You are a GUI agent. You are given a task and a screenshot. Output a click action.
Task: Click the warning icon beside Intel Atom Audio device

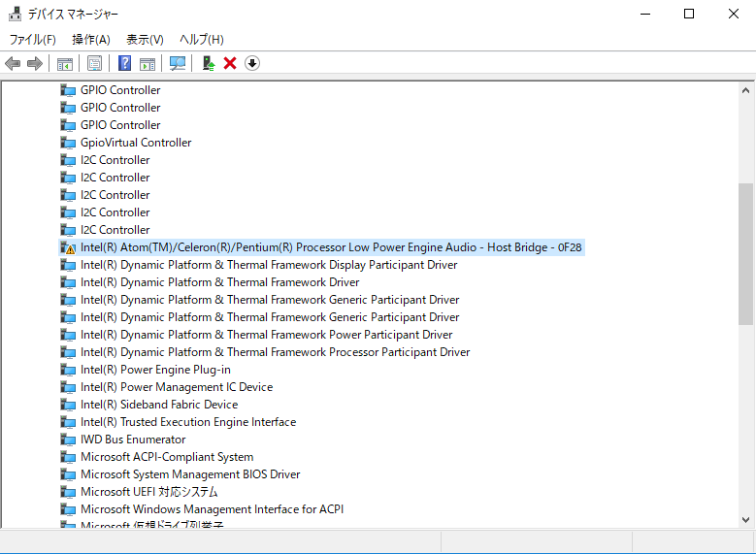pyautogui.click(x=68, y=247)
